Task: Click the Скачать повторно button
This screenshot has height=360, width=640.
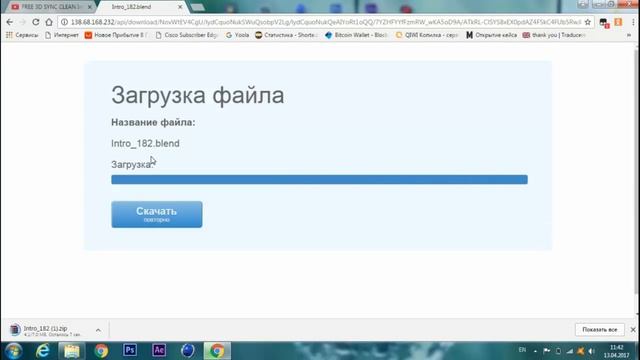Action: 157,214
